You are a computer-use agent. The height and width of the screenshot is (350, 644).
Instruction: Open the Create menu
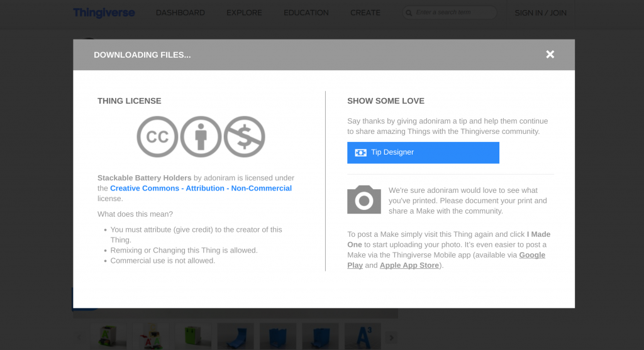tap(365, 13)
